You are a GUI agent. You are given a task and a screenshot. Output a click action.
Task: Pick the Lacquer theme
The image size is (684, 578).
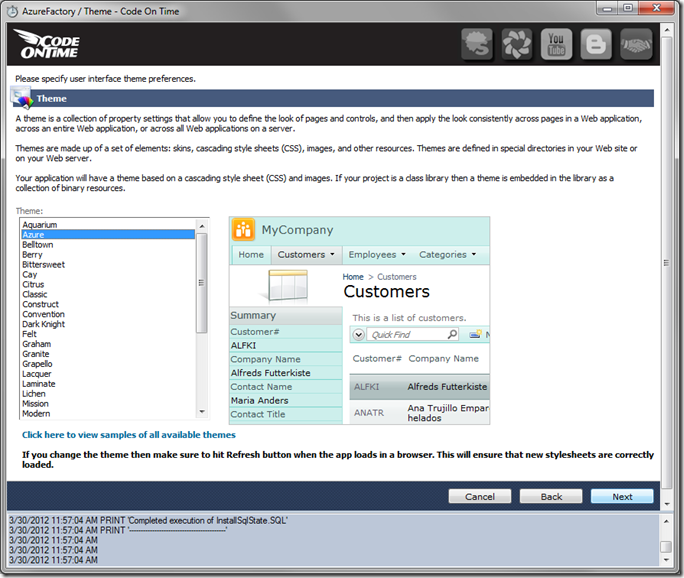click(108, 374)
